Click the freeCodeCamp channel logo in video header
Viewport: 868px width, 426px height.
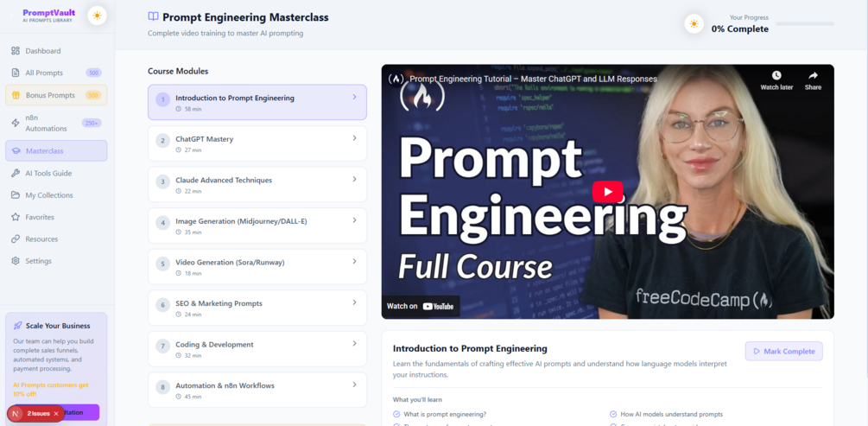click(396, 79)
